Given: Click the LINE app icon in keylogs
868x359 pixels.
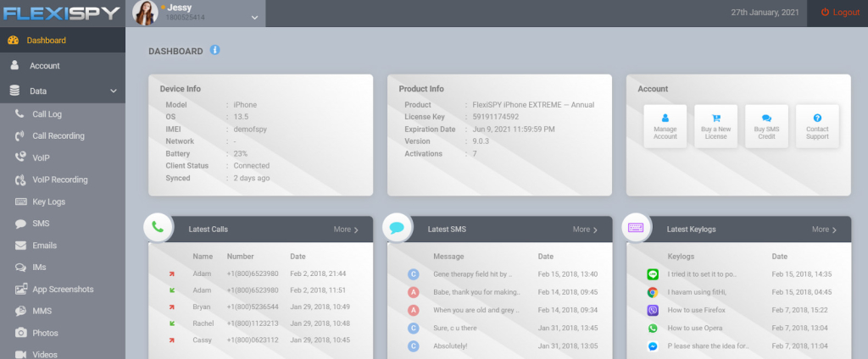Looking at the screenshot, I should coord(653,274).
